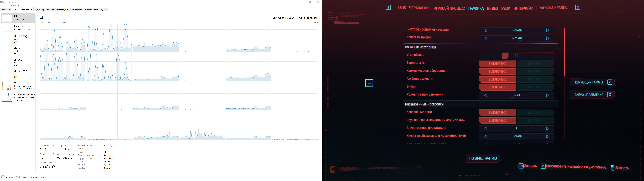The height and width of the screenshot is (181, 644).
Task: Open Службы tab
Action: [103, 10]
